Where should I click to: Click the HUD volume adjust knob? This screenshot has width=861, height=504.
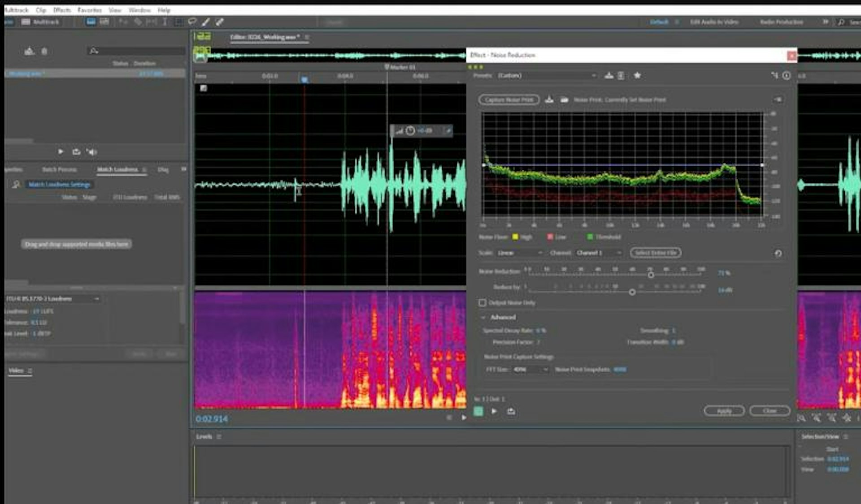(x=410, y=131)
